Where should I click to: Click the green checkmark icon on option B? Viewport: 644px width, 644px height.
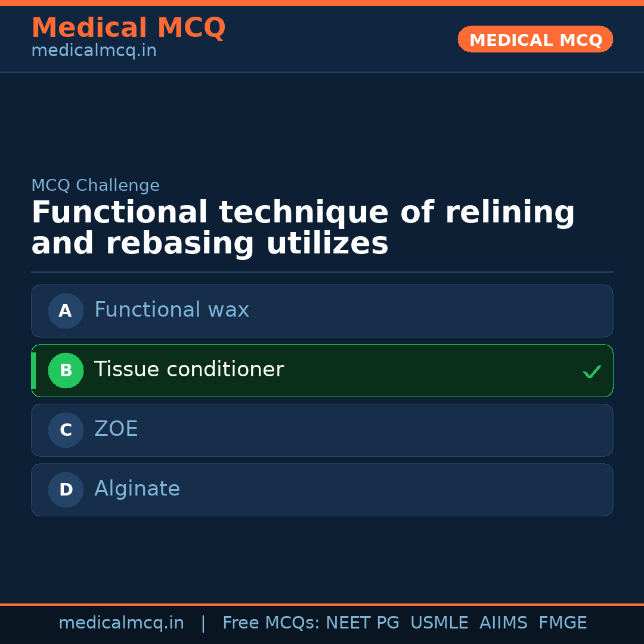click(592, 372)
